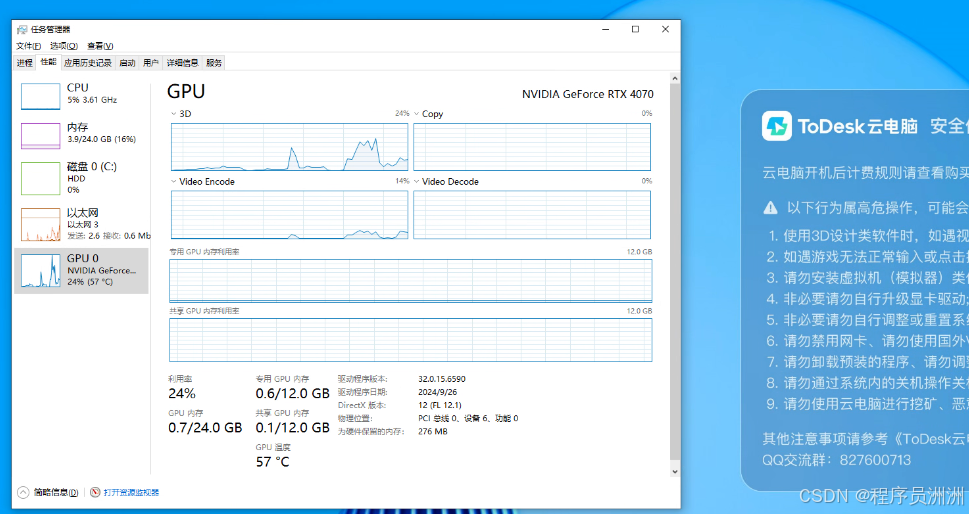Click the NVIDIA GeForce RTX 4070 title

(x=588, y=94)
